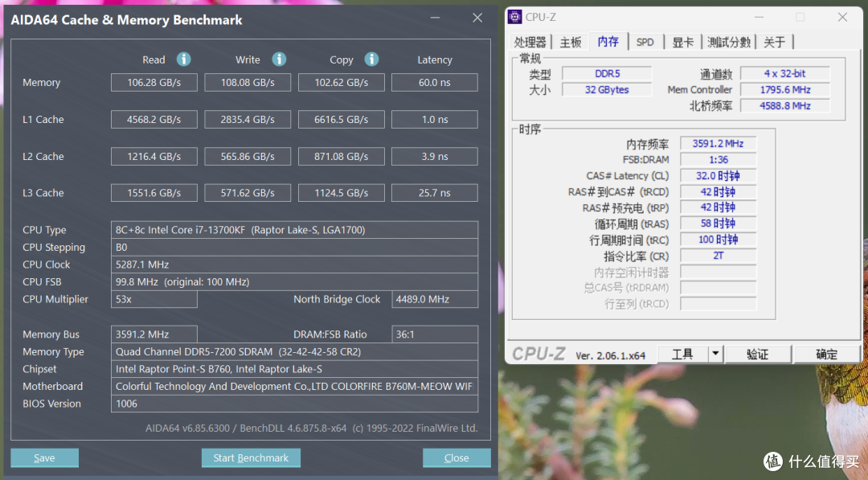The image size is (868, 480).
Task: Click the L1 Cache Write value 2835.4 GB/s
Action: tap(248, 120)
